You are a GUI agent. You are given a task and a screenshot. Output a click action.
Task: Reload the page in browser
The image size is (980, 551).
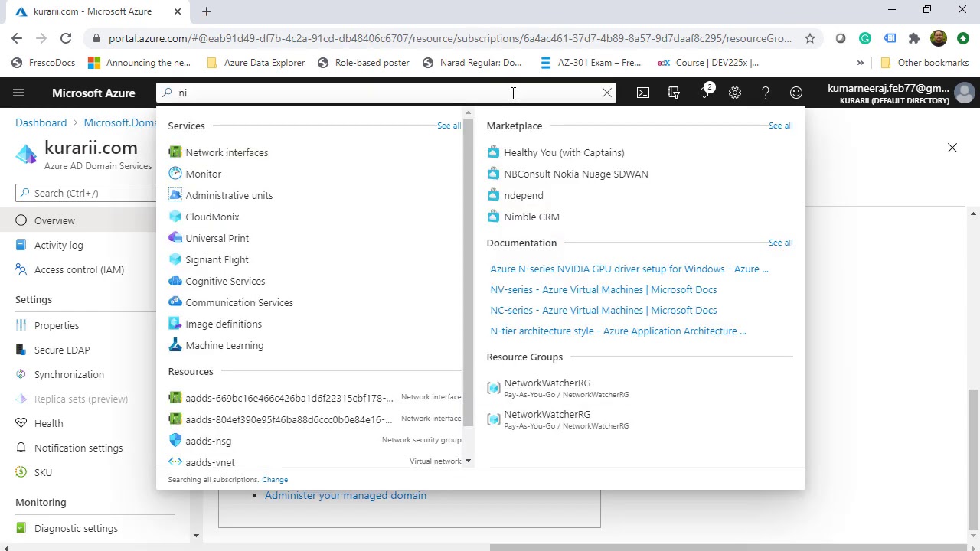point(66,38)
